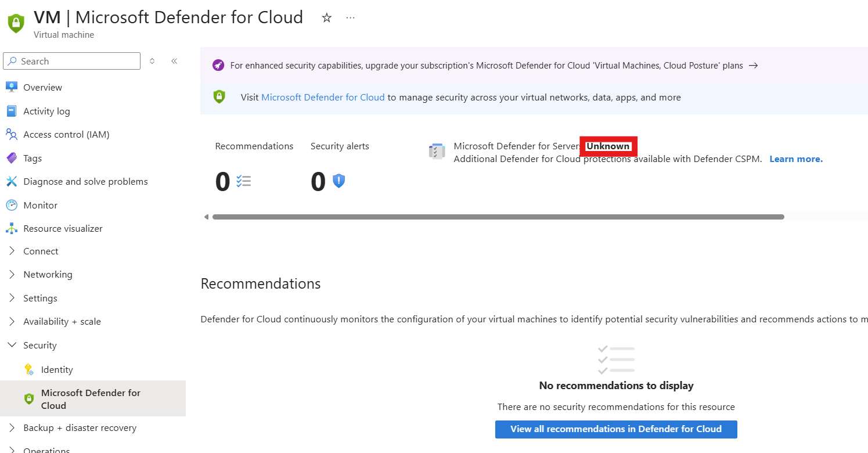
Task: Click the empty-state checklist illustration
Action: click(x=616, y=360)
